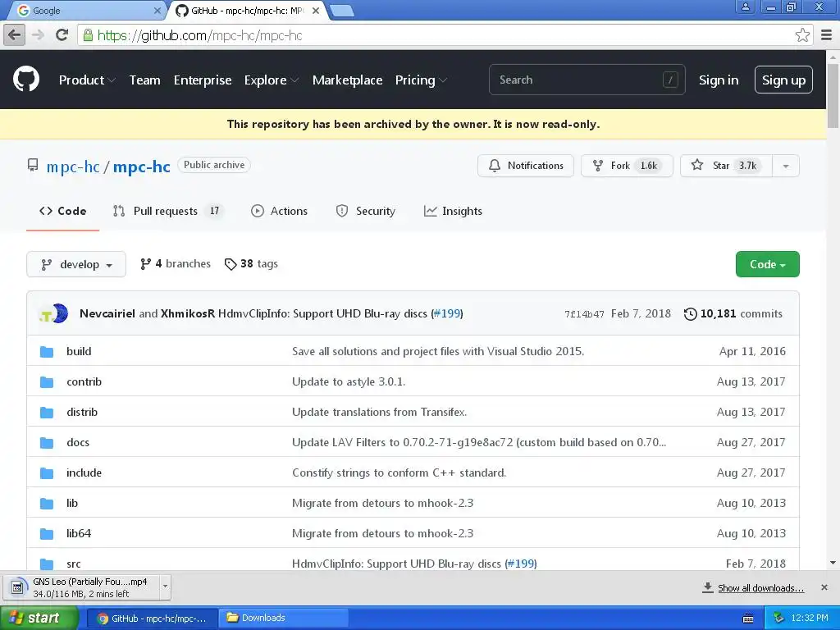
Task: Go back with browser back arrow
Action: (15, 35)
